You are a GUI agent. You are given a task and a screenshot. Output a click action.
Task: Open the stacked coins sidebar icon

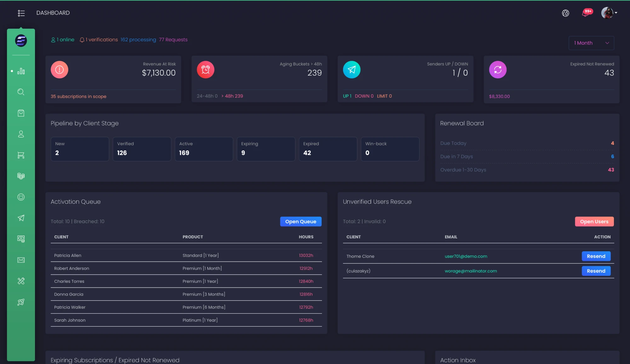[21, 176]
